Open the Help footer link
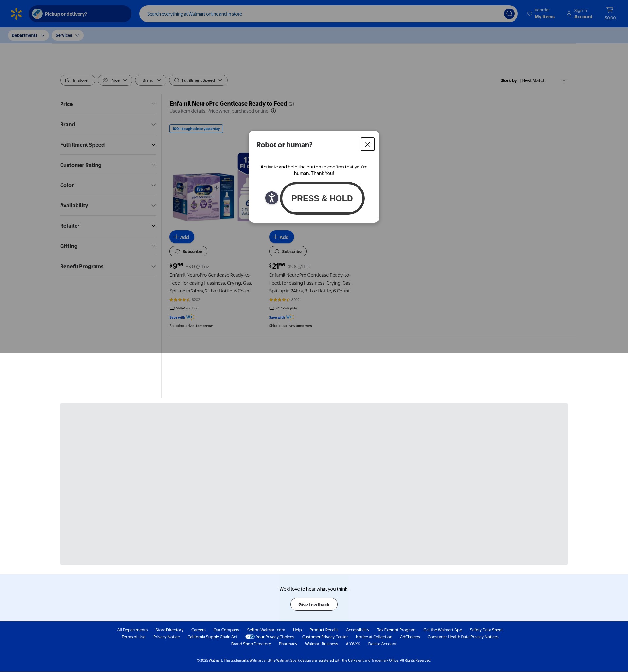The image size is (628, 672). 297,630
